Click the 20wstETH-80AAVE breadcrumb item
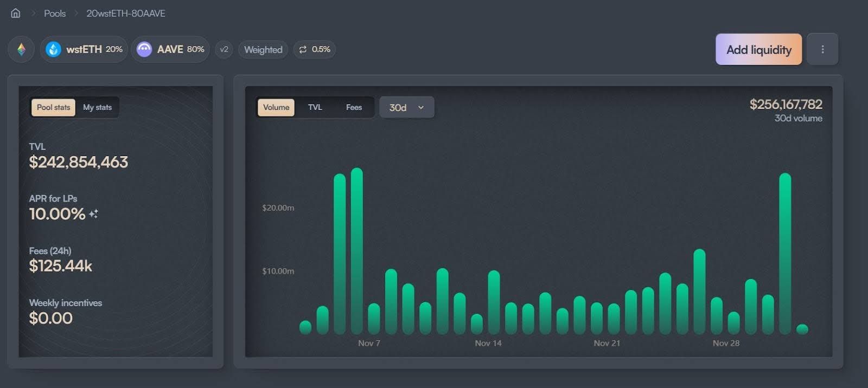This screenshot has width=868, height=388. click(x=126, y=13)
